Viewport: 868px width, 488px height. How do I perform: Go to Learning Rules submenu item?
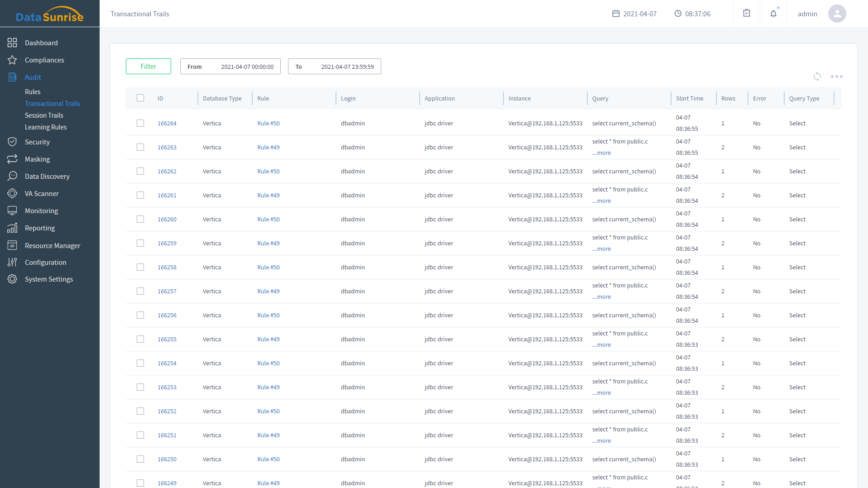coord(46,127)
